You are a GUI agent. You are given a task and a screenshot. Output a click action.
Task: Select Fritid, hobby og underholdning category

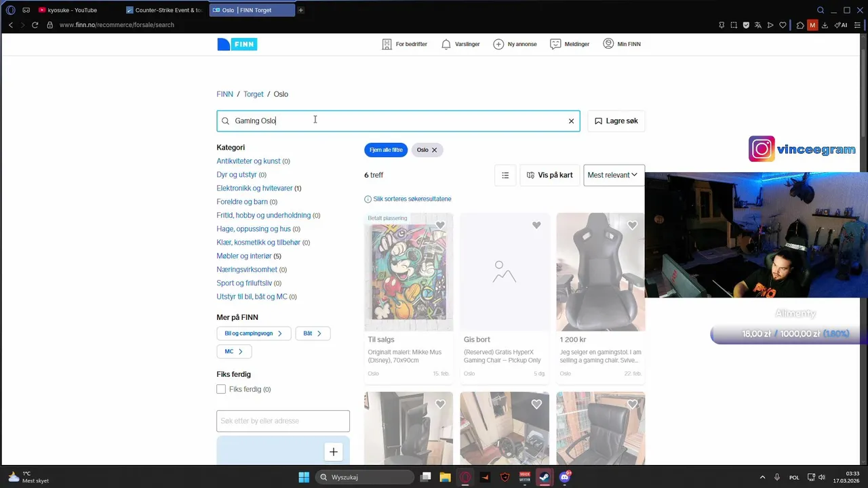(263, 216)
